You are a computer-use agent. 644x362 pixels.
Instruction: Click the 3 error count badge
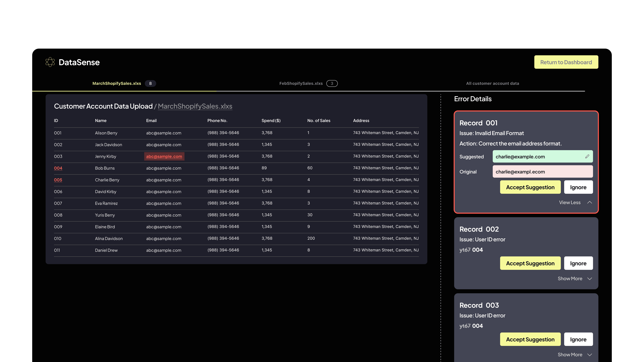point(332,83)
